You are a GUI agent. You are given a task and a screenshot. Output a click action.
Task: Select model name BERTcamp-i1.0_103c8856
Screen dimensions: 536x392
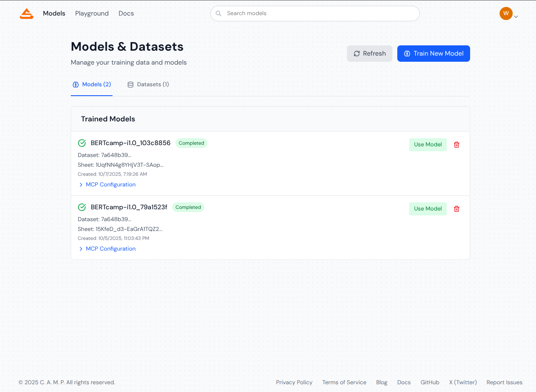(131, 143)
